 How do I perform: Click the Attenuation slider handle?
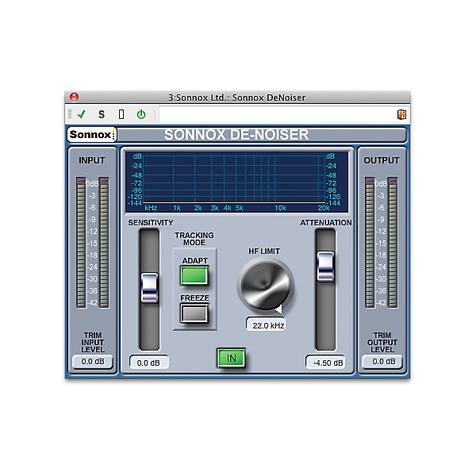[325, 267]
